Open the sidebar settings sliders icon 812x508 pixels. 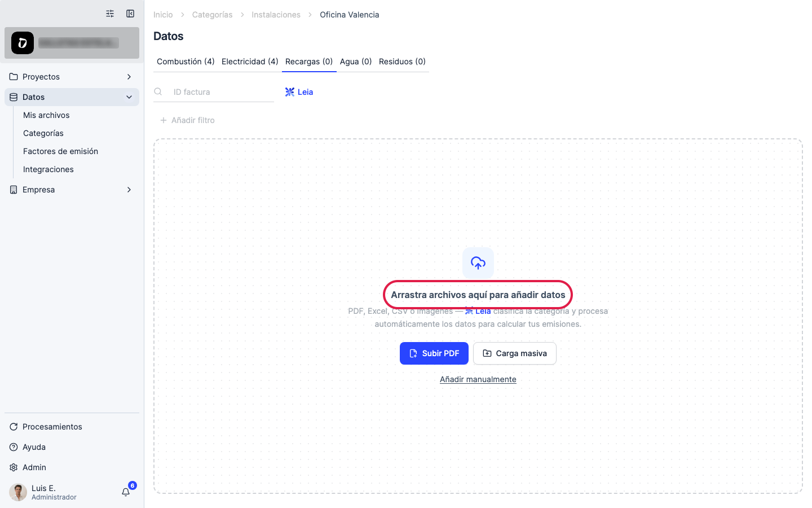[110, 14]
